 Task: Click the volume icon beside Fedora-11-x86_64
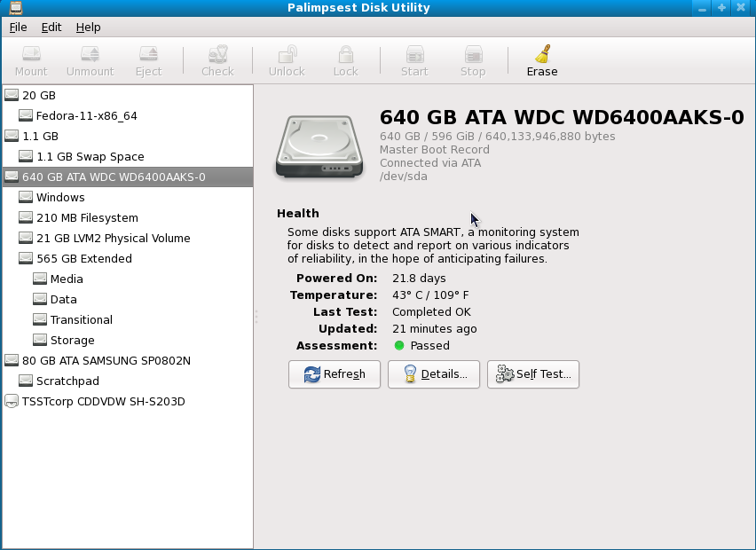(x=26, y=115)
